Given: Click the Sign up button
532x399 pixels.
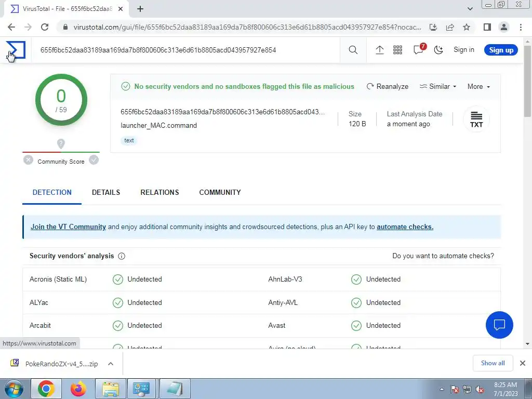Looking at the screenshot, I should 501,50.
